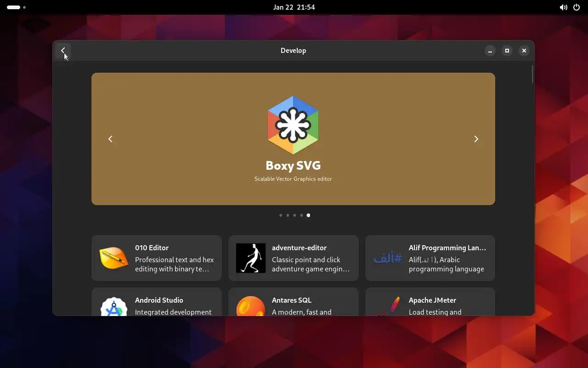The width and height of the screenshot is (588, 368).
Task: Click the 'A modern, fast and' description
Action: coord(301,312)
